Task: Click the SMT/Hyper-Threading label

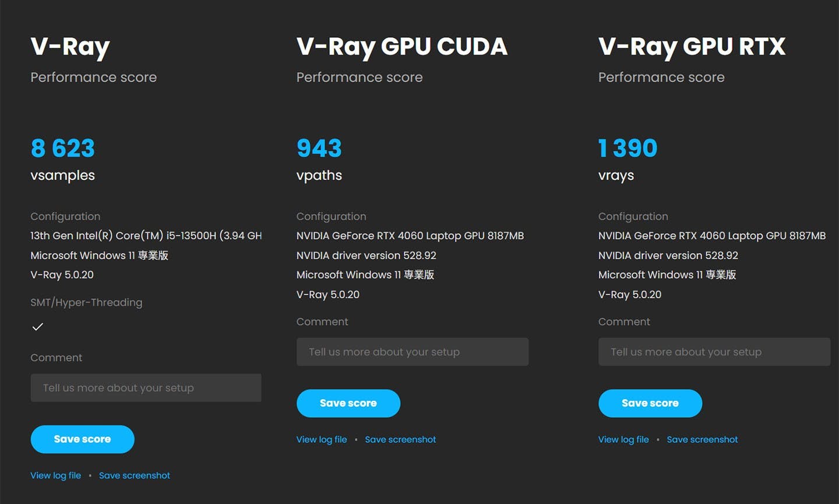Action: click(x=86, y=302)
